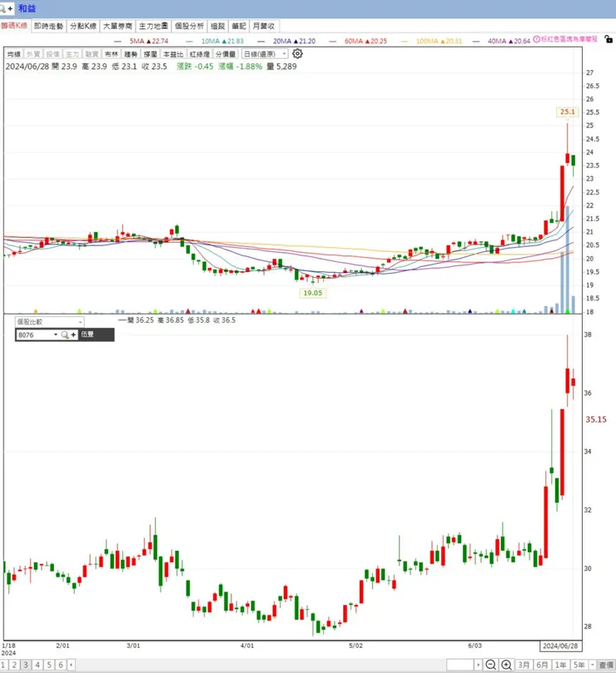Switch to the 籌碼K線 tab
616x673 pixels.
tap(14, 26)
